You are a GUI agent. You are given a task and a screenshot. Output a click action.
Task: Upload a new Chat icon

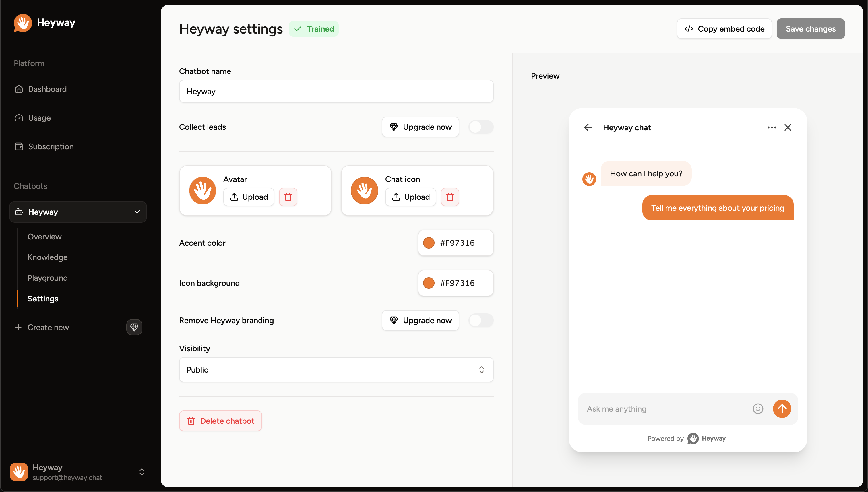[410, 197]
